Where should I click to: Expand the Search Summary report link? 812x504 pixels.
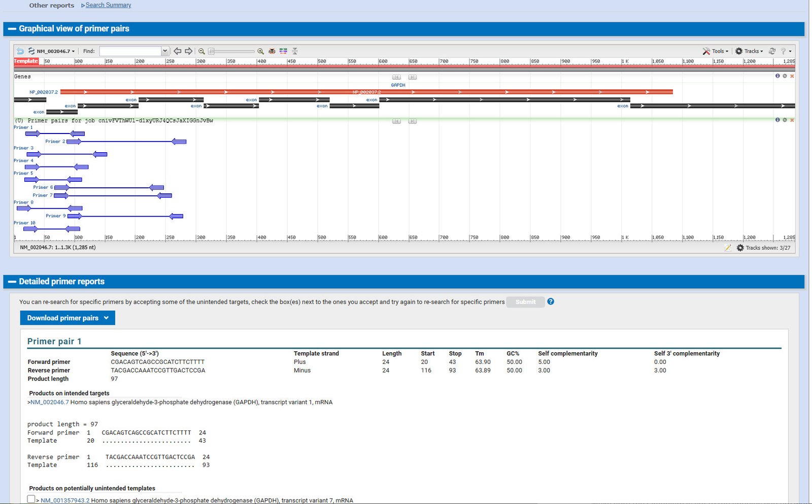coord(108,5)
